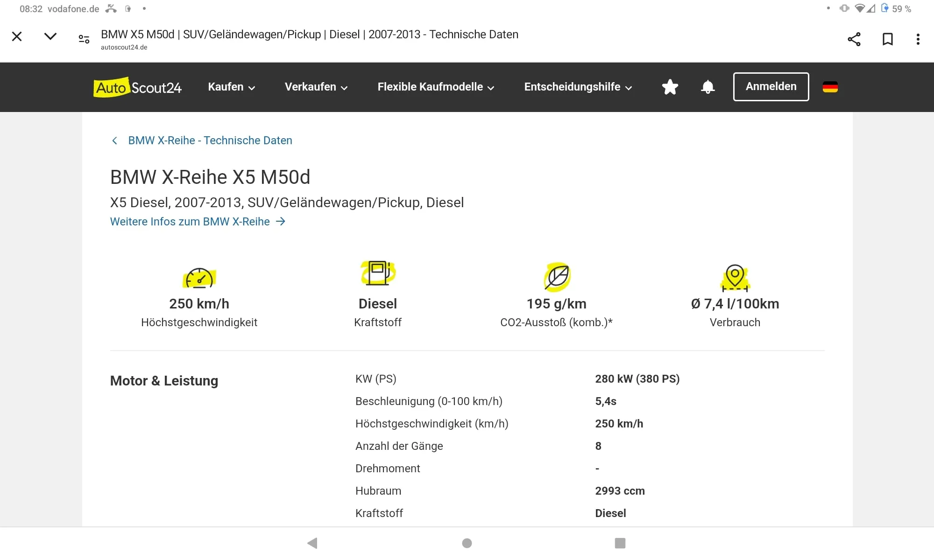Open site settings icon next to page title
The width and height of the screenshot is (934, 560).
tap(84, 39)
